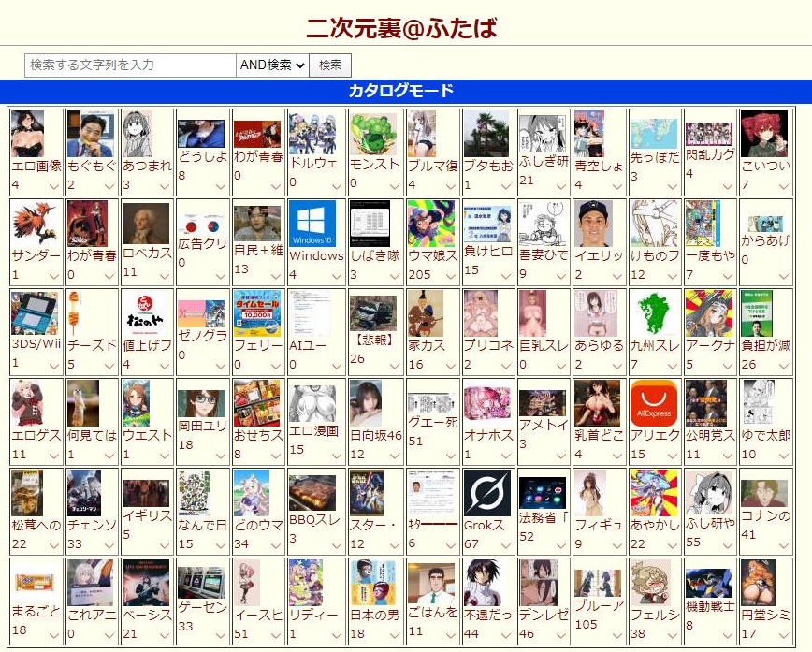Open the Nintendo 3DS thumbnail
812x652 pixels.
click(34, 313)
